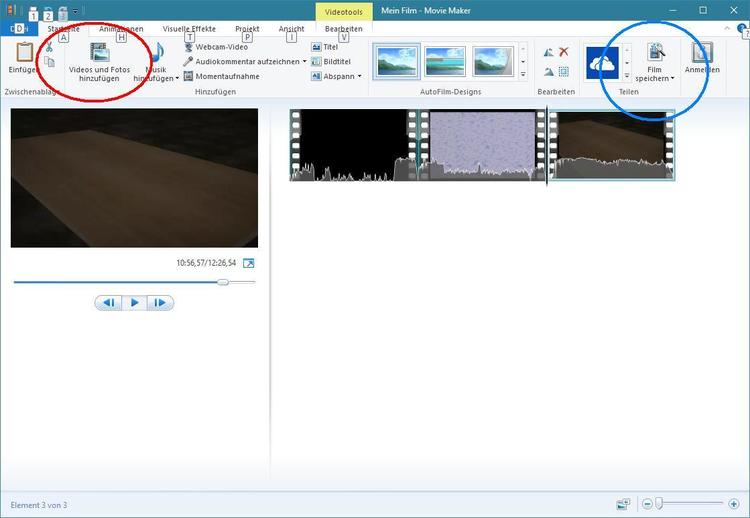Image resolution: width=750 pixels, height=518 pixels.
Task: Click thumbnail size icon in status bar
Action: 623,504
